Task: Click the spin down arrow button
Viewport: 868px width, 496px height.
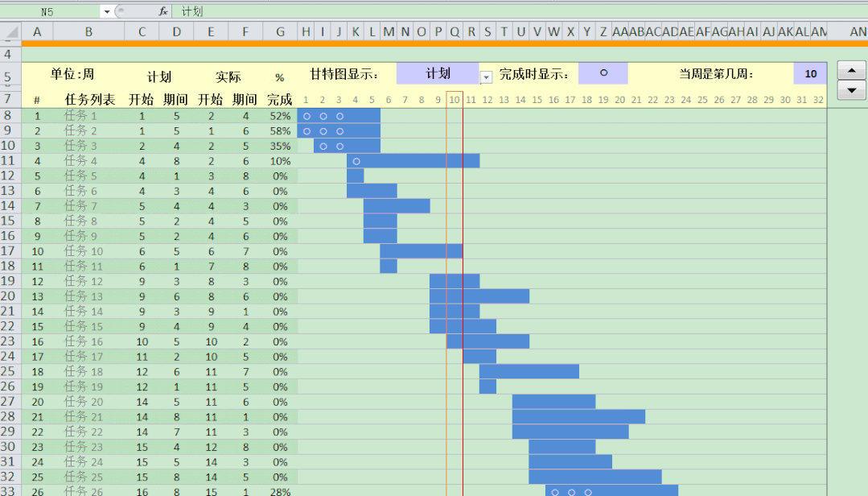Action: tap(851, 89)
